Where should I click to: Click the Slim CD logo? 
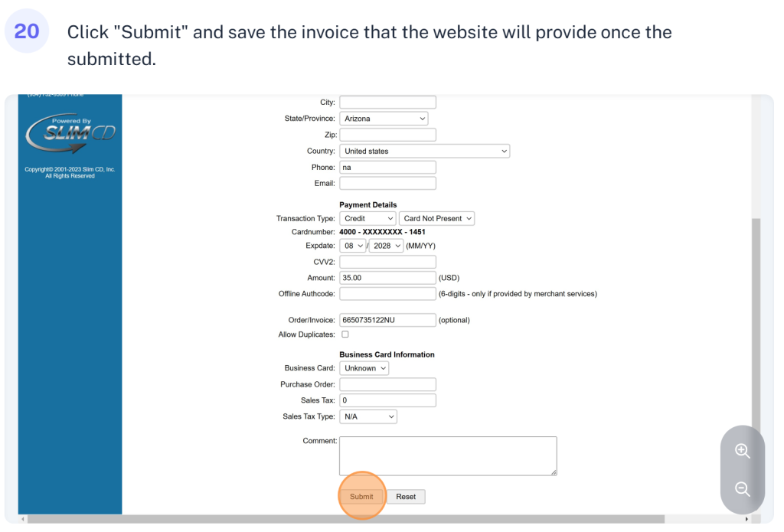[x=70, y=133]
